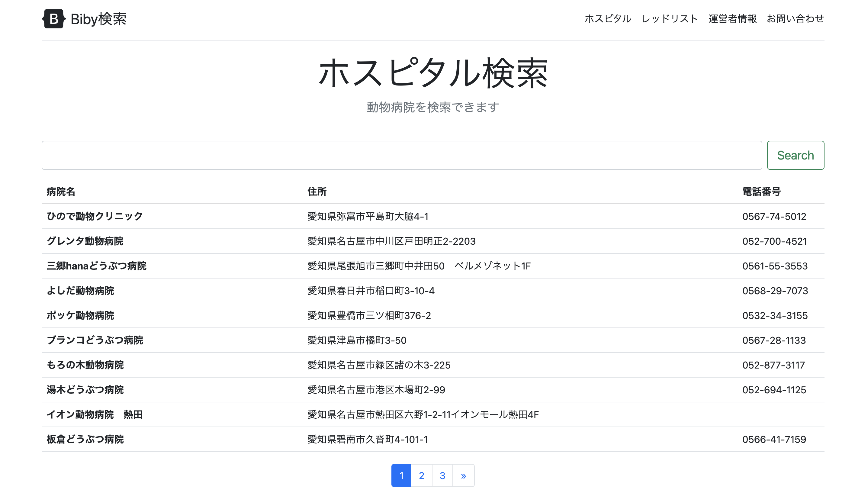Click the next page » arrow
868x493 pixels.
point(463,475)
